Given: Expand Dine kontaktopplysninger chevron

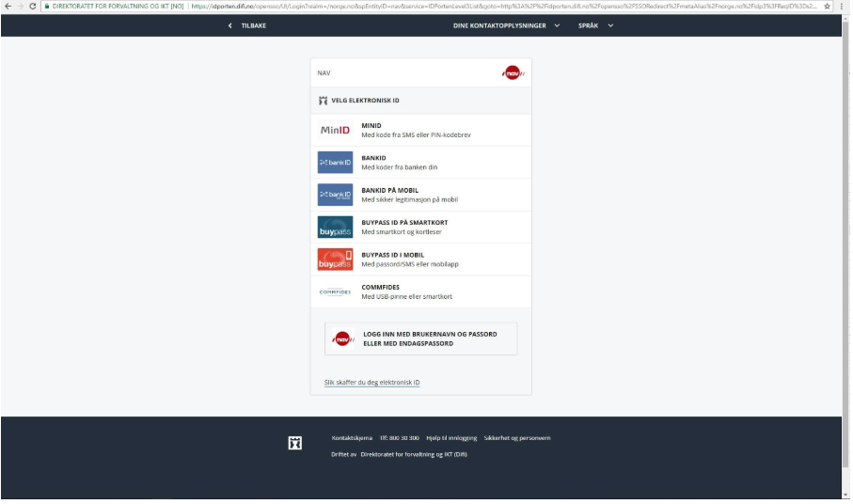Looking at the screenshot, I should point(557,25).
